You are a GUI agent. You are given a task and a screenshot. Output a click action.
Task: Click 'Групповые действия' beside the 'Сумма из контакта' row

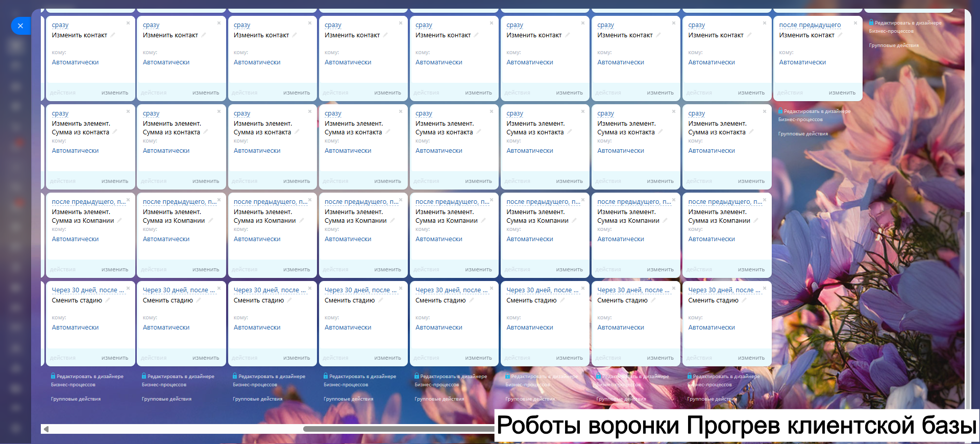pos(803,134)
